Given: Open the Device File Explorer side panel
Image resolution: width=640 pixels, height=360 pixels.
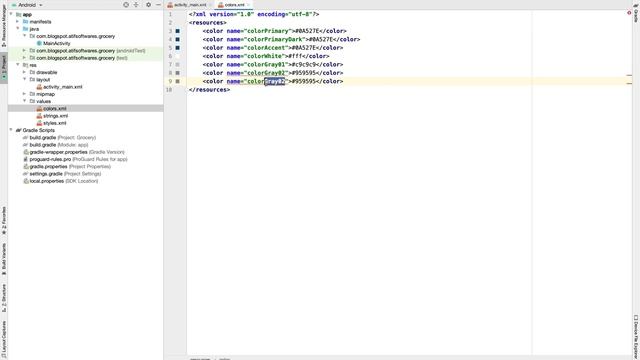Looking at the screenshot, I should click(636, 336).
